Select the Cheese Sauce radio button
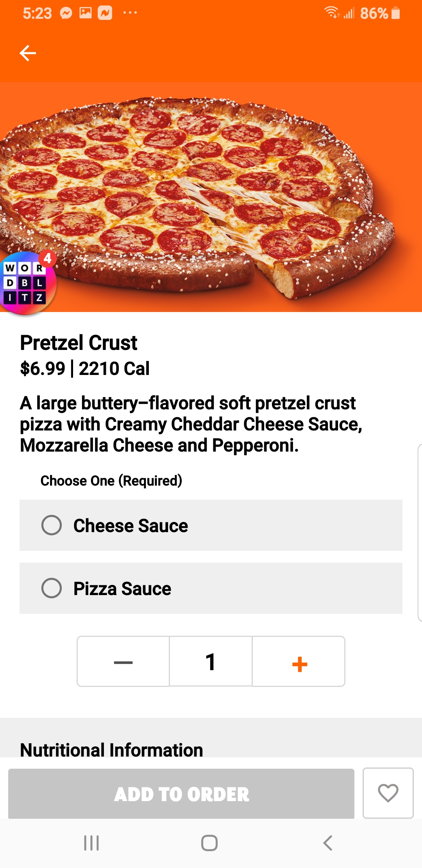422x868 pixels. click(52, 525)
